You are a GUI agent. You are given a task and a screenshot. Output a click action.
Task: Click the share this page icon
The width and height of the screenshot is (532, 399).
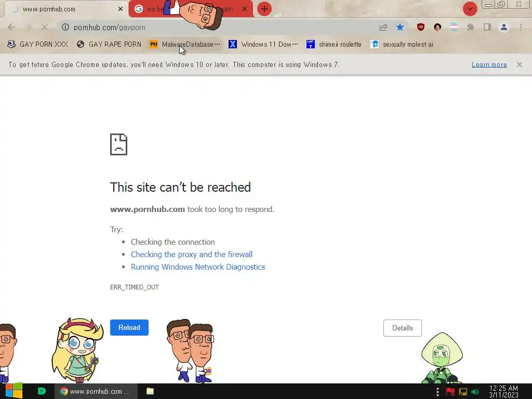tap(383, 27)
